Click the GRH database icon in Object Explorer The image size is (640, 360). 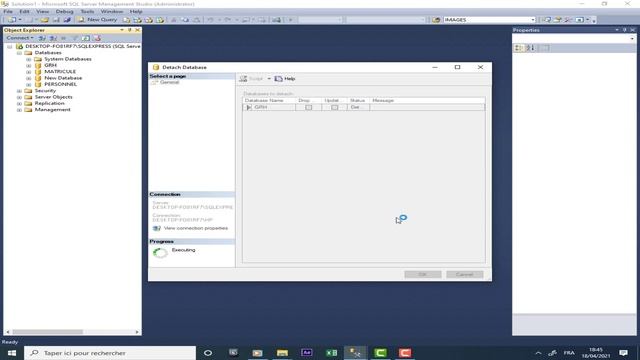[38, 65]
